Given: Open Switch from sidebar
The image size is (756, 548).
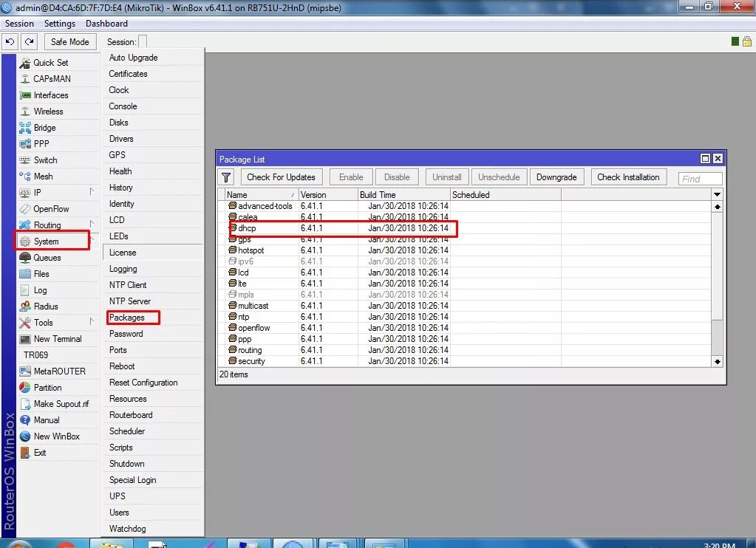Looking at the screenshot, I should (58, 160).
